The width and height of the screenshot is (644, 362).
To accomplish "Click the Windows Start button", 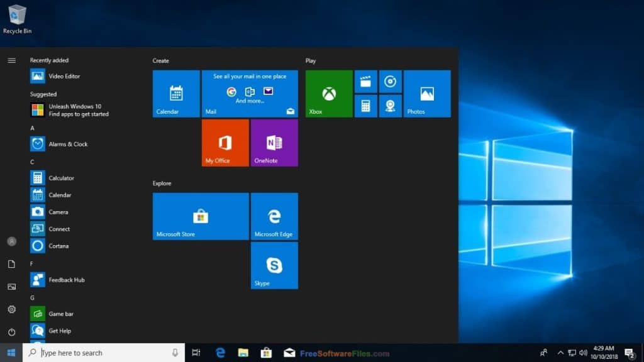I will [x=11, y=353].
